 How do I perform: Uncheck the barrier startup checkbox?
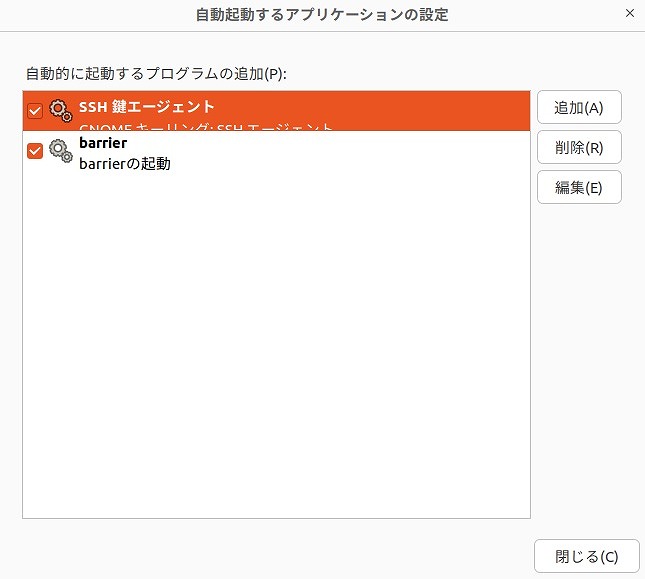click(x=35, y=151)
